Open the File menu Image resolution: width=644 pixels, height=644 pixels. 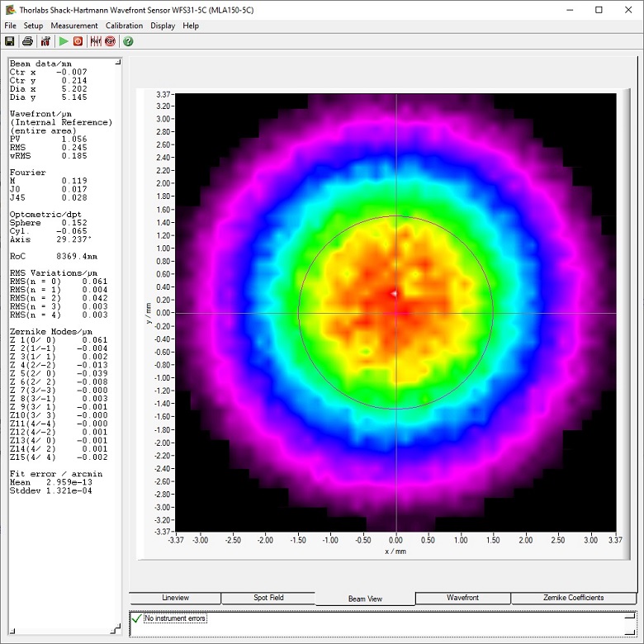[10, 26]
